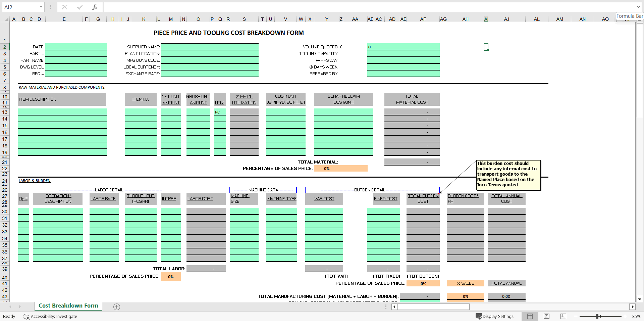Click the Cancel X icon in formula bar
Image resolution: width=644 pixels, height=325 pixels.
(x=65, y=7)
